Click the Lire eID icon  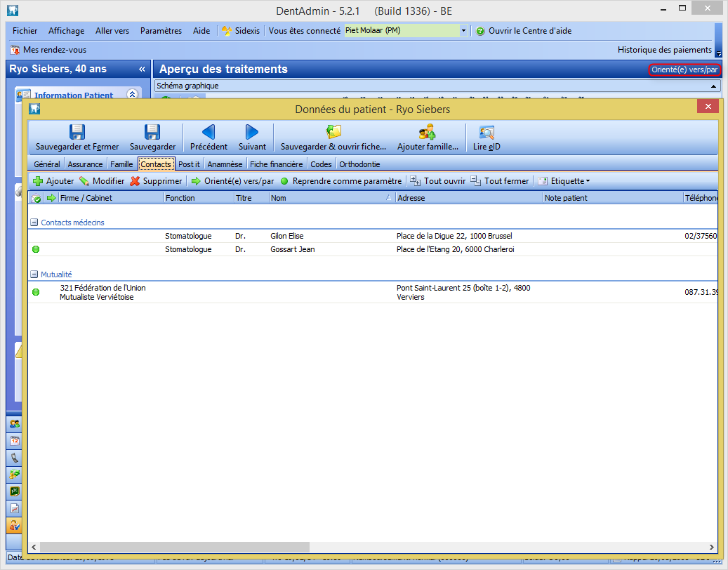coord(486,132)
